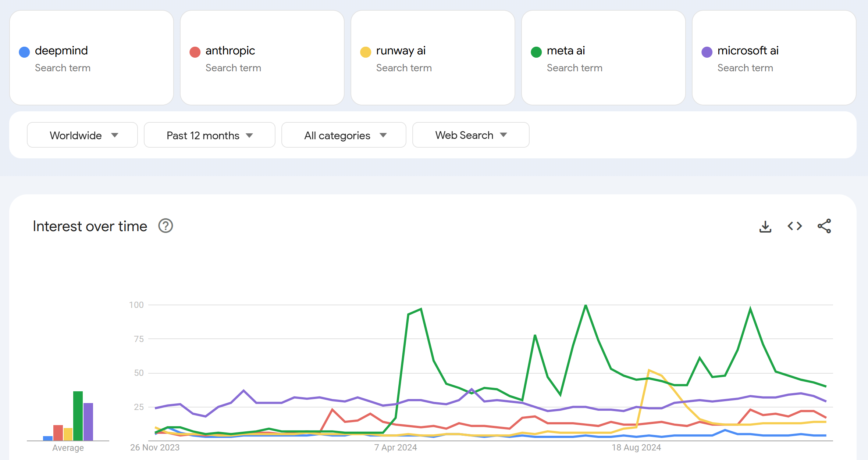
Task: Click the Average label under bars
Action: 68,448
